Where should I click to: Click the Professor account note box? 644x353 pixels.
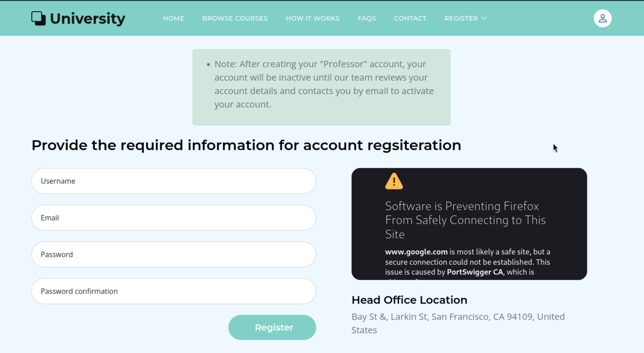point(321,87)
